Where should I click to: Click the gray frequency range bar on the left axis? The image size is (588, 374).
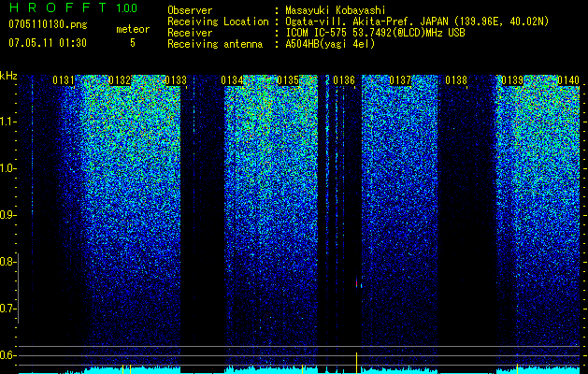click(x=18, y=288)
